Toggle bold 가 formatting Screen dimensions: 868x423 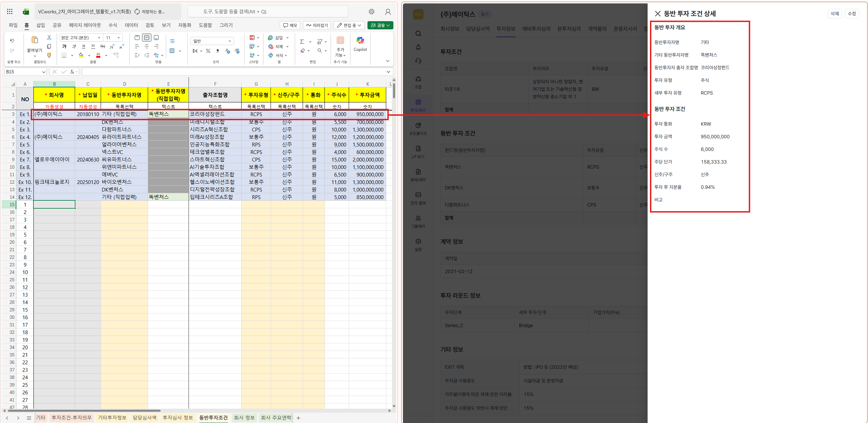pos(64,46)
